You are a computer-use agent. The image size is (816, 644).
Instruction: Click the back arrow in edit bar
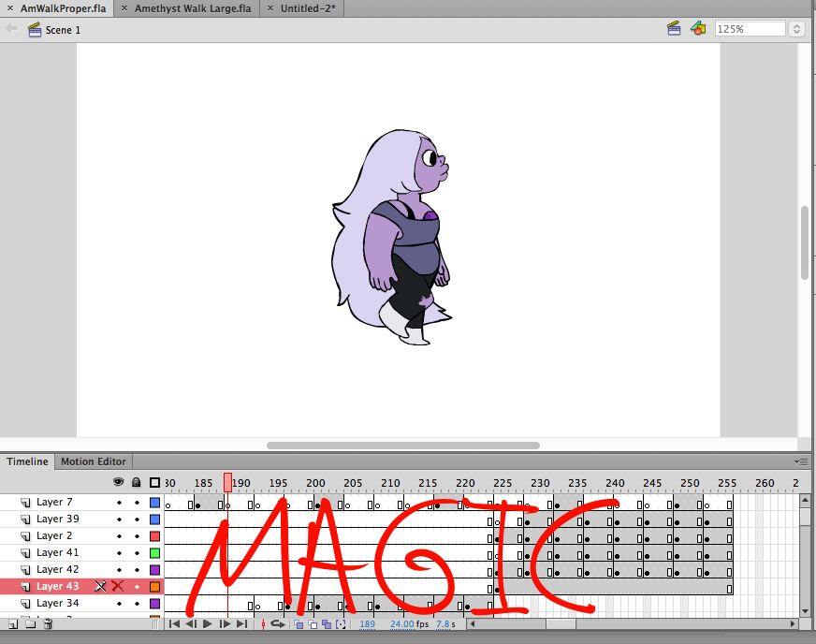click(11, 29)
